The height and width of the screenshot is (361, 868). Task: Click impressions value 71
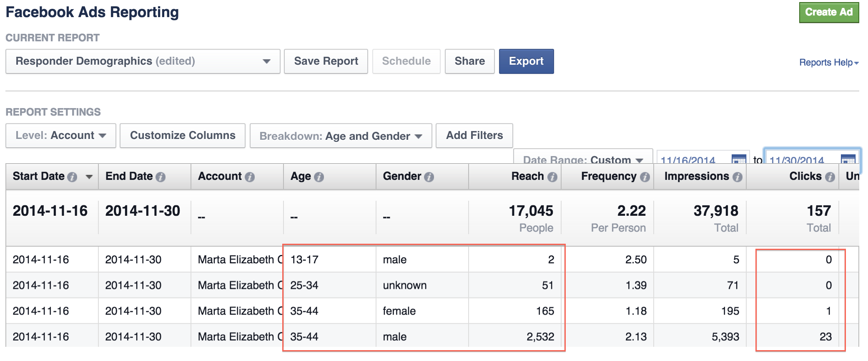tap(733, 285)
